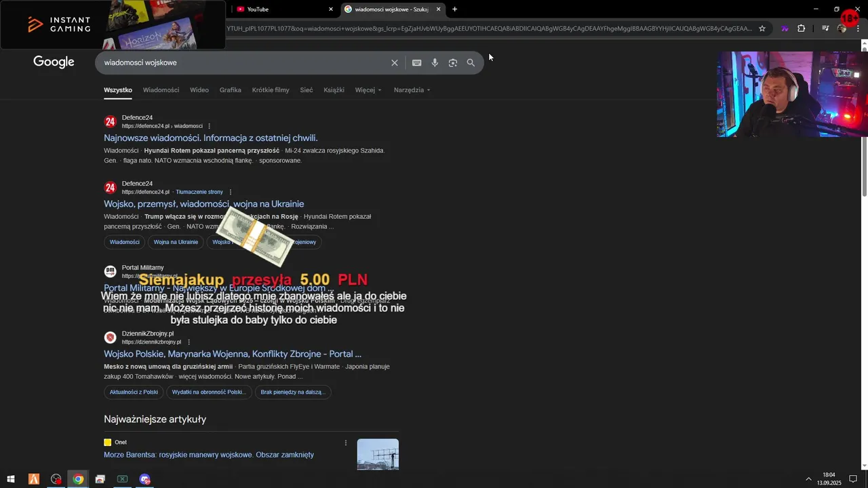Open options for first Defence24 result
Image resolution: width=868 pixels, height=488 pixels.
coord(209,126)
